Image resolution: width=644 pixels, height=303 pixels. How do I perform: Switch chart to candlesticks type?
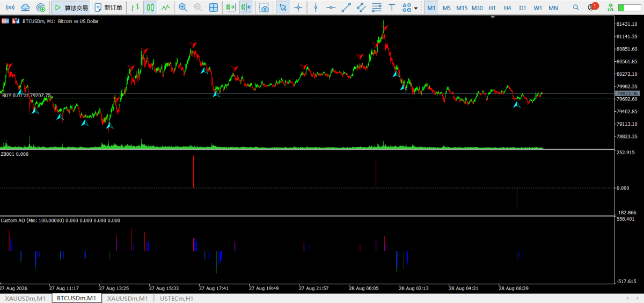click(150, 8)
